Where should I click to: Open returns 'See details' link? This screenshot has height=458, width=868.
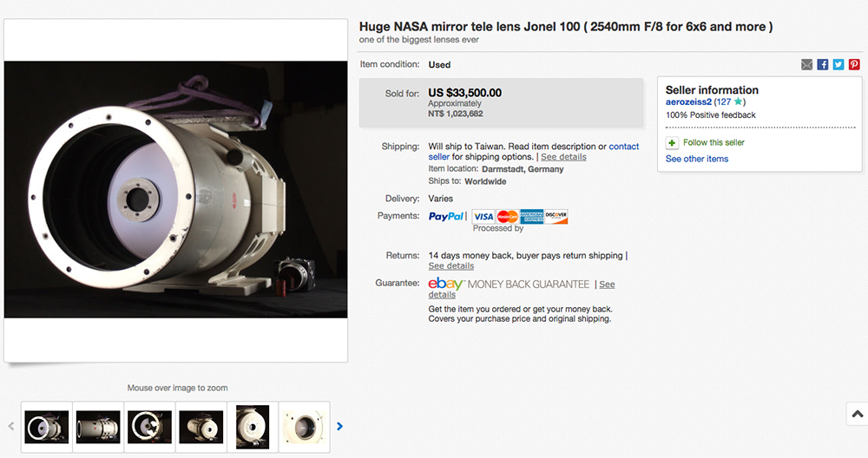450,266
